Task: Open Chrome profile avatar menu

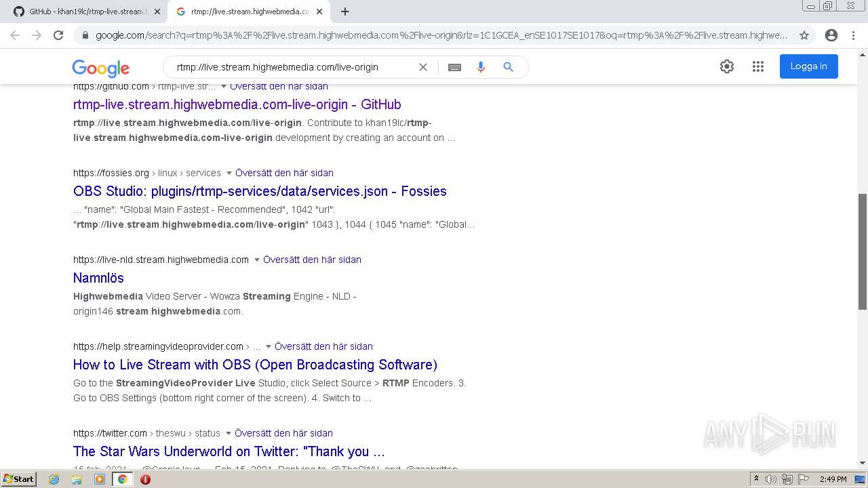Action: (831, 35)
